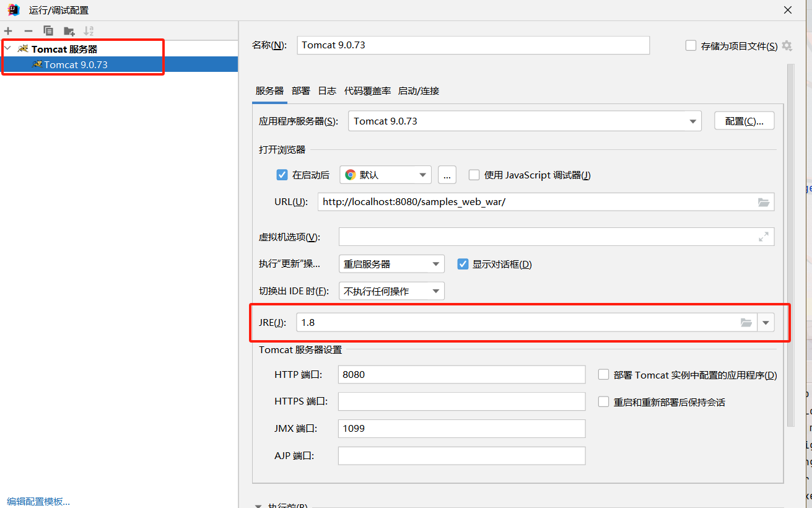Screen dimensions: 812x508
Task: Enable preserve sessions across restarts checkbox
Action: pyautogui.click(x=603, y=401)
